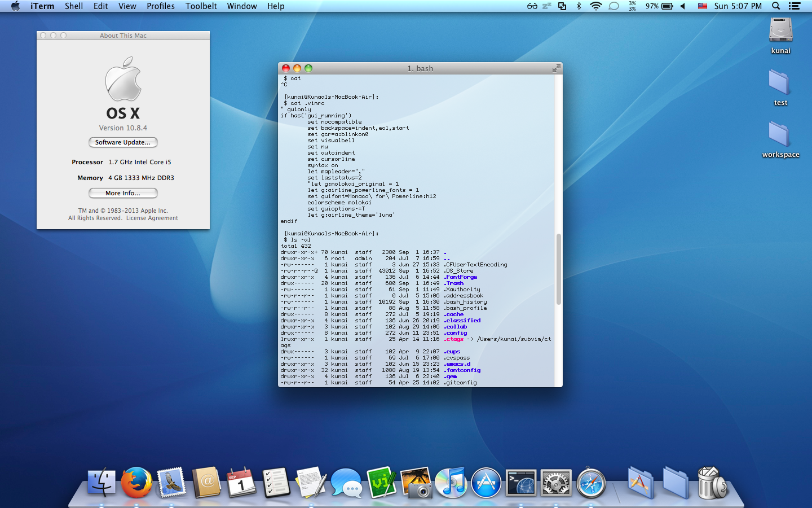
Task: Open the License Agreement link
Action: 152,218
